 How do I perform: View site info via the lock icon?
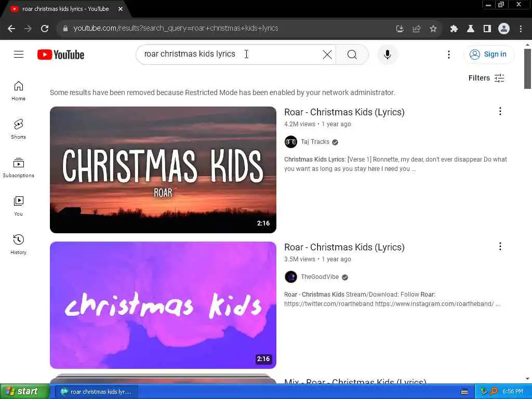tap(65, 29)
